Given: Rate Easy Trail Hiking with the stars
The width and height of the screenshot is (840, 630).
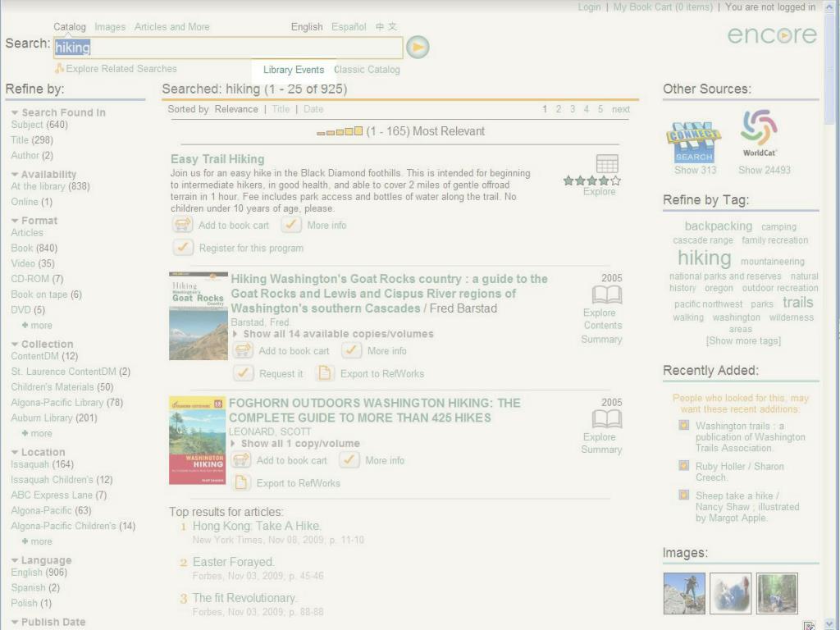Looking at the screenshot, I should (592, 180).
